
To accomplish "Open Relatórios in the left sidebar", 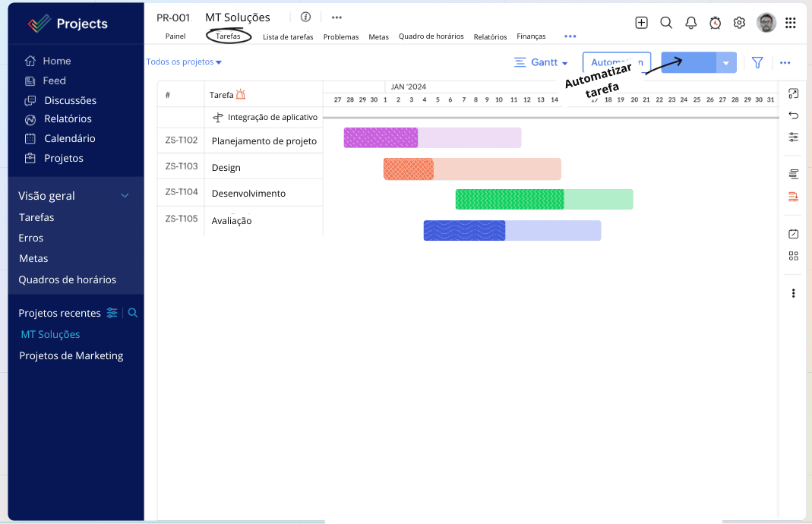I will pyautogui.click(x=58, y=119).
